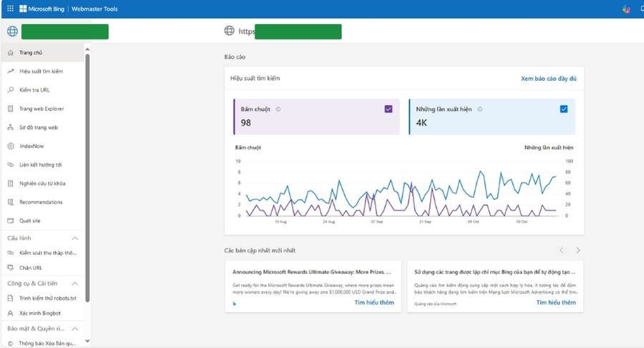Click the Thông báo Xóa Bản quyền icon

click(x=11, y=344)
